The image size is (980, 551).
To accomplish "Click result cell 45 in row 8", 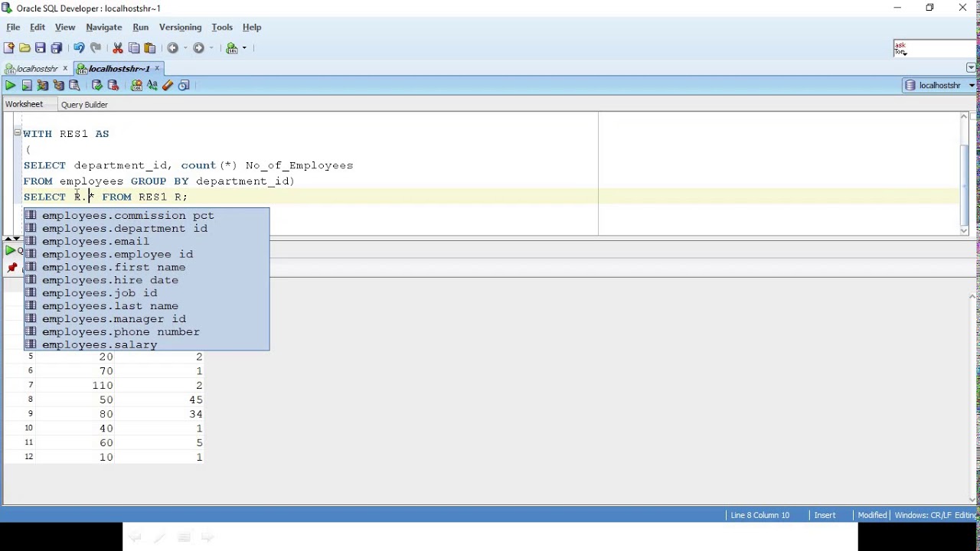I will point(160,399).
